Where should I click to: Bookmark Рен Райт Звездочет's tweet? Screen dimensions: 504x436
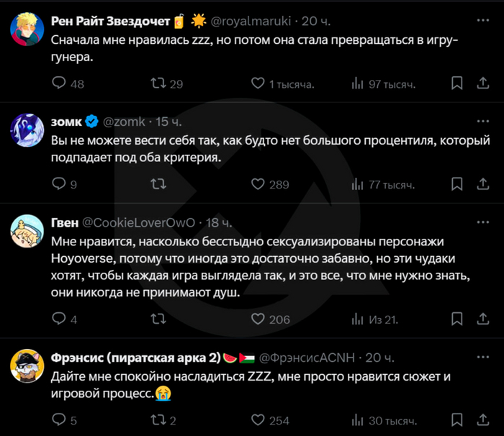[456, 84]
